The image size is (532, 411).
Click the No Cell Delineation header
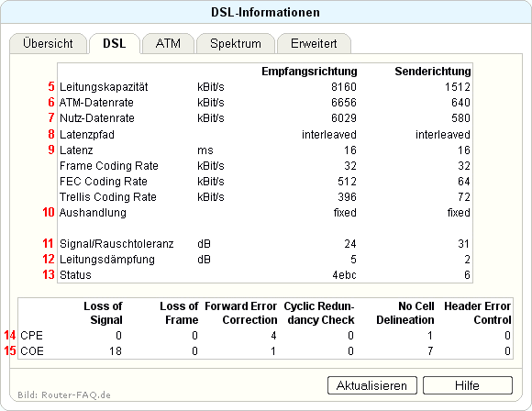point(405,313)
